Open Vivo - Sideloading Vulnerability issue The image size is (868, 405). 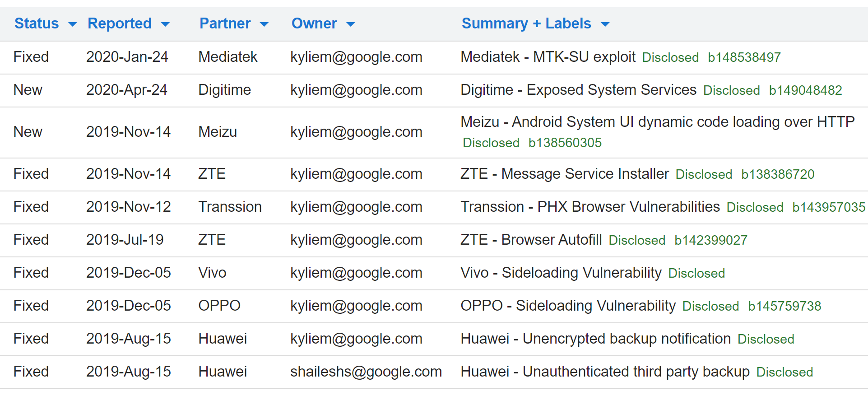pos(561,273)
